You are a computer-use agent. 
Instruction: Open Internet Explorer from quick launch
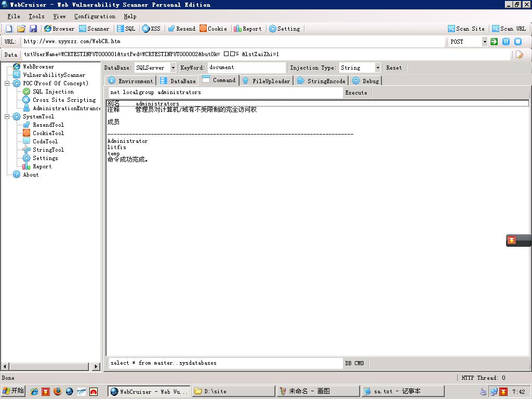coord(34,391)
